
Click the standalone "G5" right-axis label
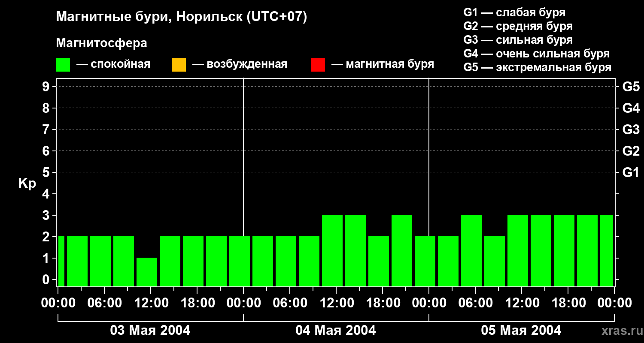point(631,87)
